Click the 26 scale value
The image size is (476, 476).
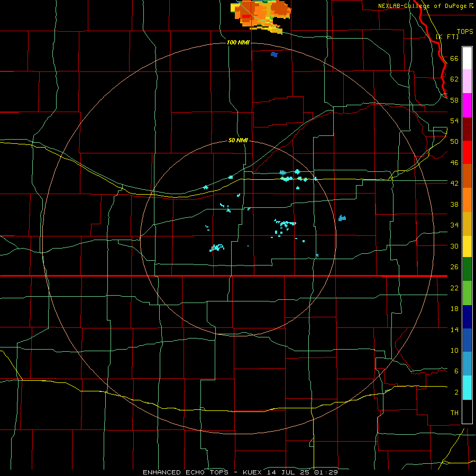[x=454, y=267]
